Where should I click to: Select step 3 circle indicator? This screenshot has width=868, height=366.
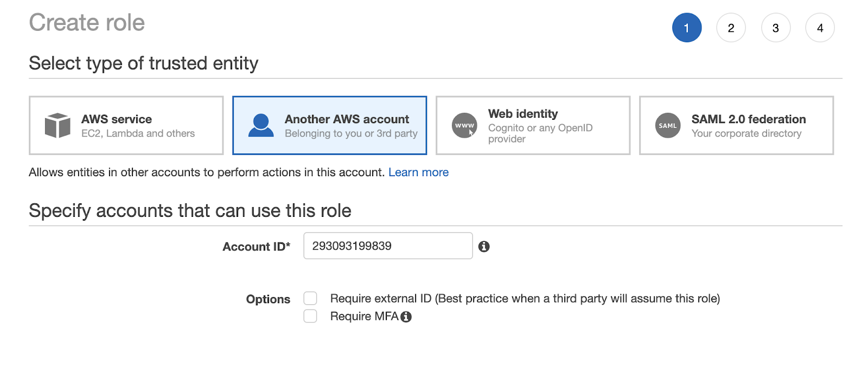point(776,28)
